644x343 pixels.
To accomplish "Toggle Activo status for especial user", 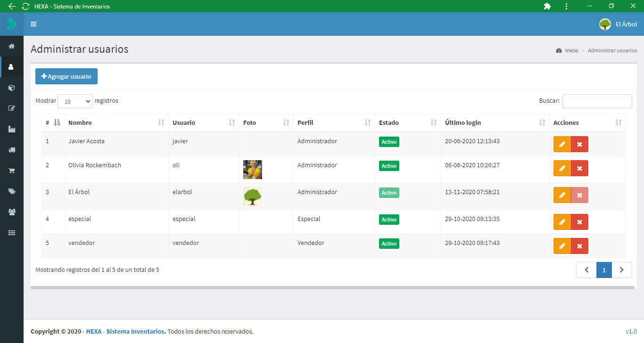I will tap(389, 220).
